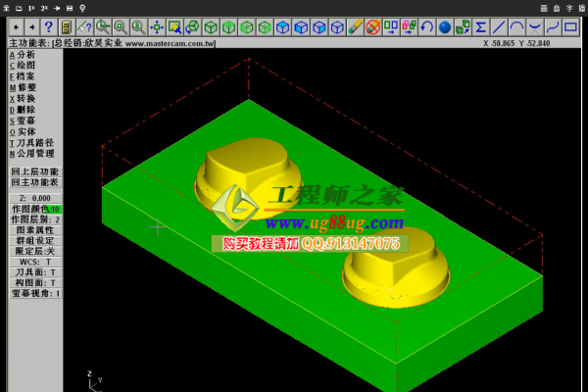Screen dimensions: 588x392
Task: Click the next toolbar page right arrow
Action: (x=31, y=26)
